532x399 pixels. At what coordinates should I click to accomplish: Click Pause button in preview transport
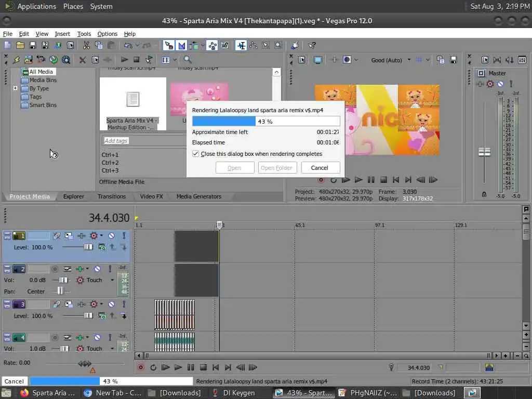[371, 180]
